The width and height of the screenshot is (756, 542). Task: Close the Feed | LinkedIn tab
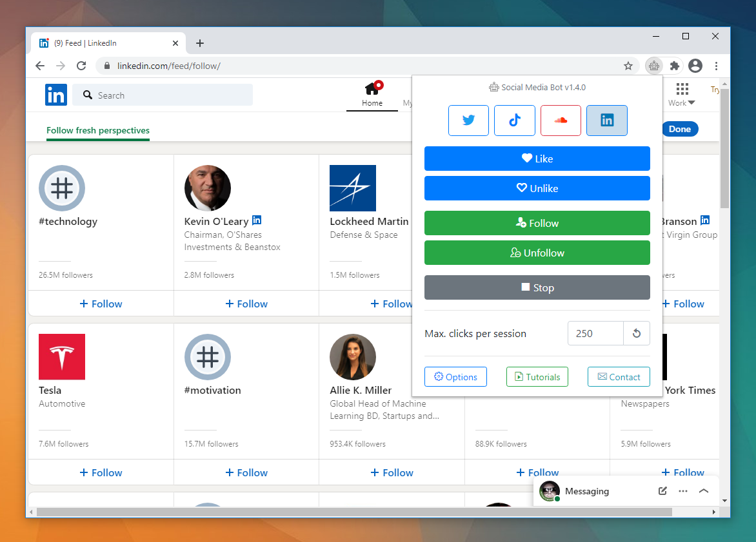coord(175,43)
